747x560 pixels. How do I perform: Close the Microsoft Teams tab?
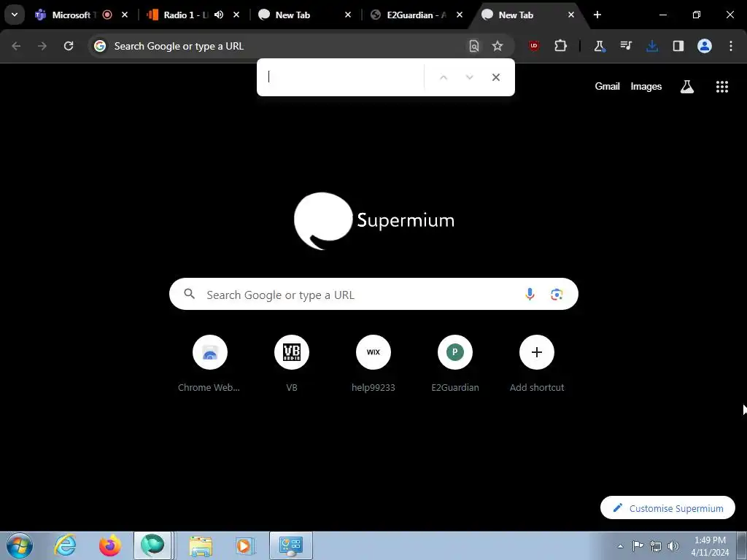coord(125,15)
